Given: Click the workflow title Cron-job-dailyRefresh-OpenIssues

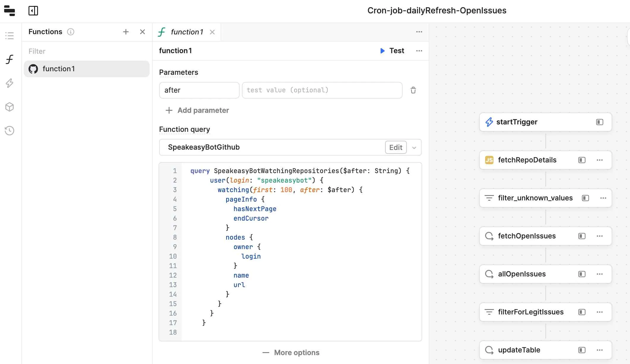Looking at the screenshot, I should [x=437, y=11].
